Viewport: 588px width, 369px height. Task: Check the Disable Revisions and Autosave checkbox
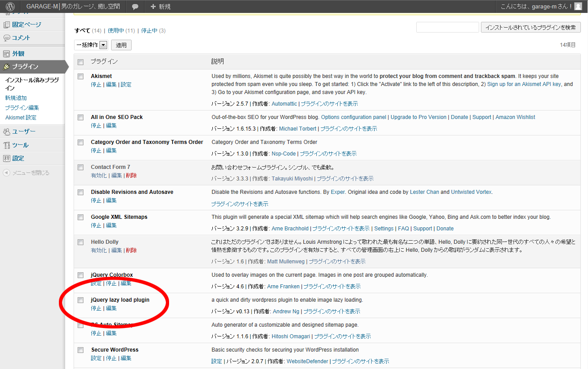(x=81, y=193)
